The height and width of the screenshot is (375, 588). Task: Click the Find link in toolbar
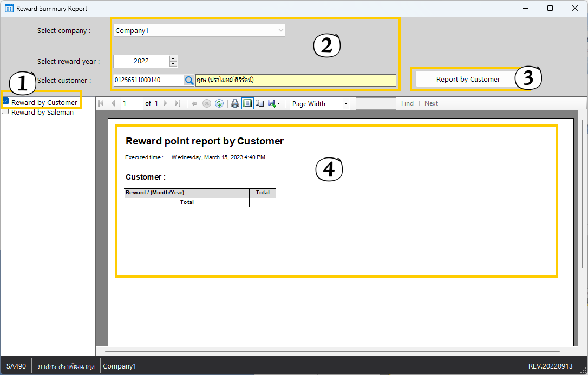(407, 103)
